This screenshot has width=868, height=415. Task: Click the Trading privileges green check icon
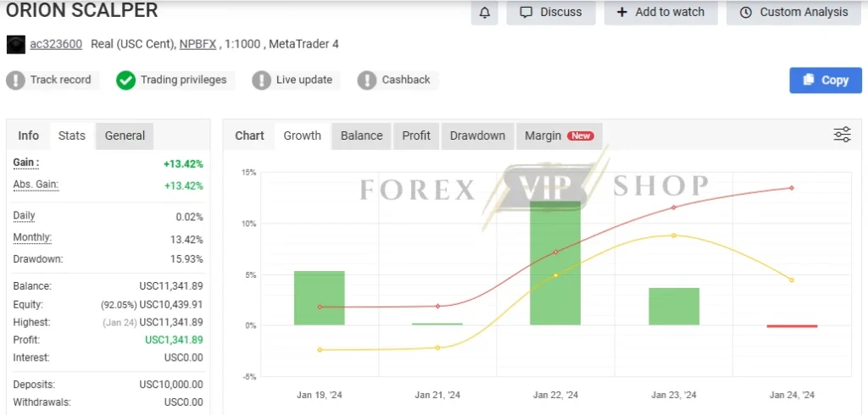point(125,80)
